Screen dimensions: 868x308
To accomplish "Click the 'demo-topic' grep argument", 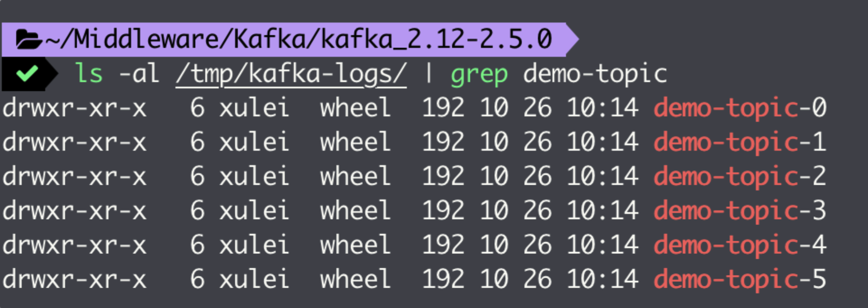I will point(595,74).
